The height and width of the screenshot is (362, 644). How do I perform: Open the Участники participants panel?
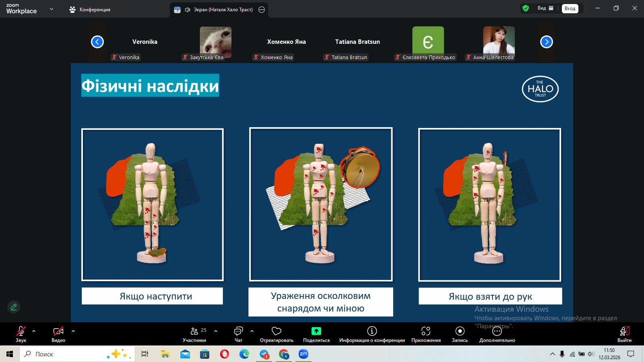[194, 334]
